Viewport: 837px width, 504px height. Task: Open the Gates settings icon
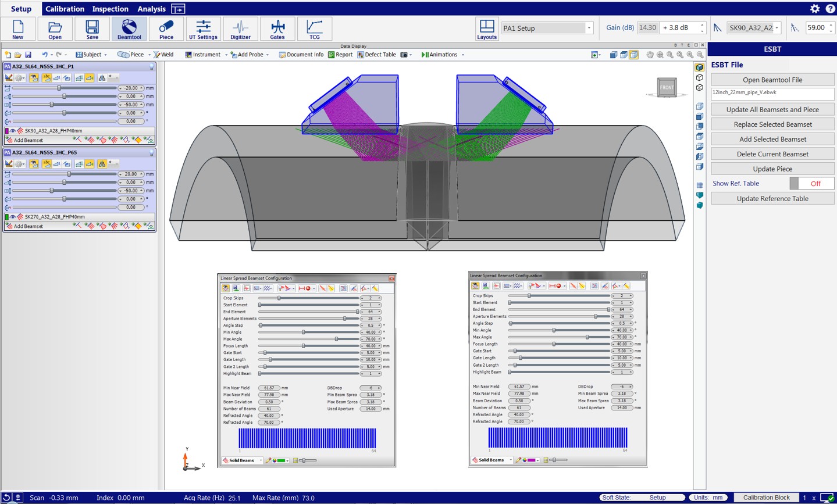click(x=277, y=29)
